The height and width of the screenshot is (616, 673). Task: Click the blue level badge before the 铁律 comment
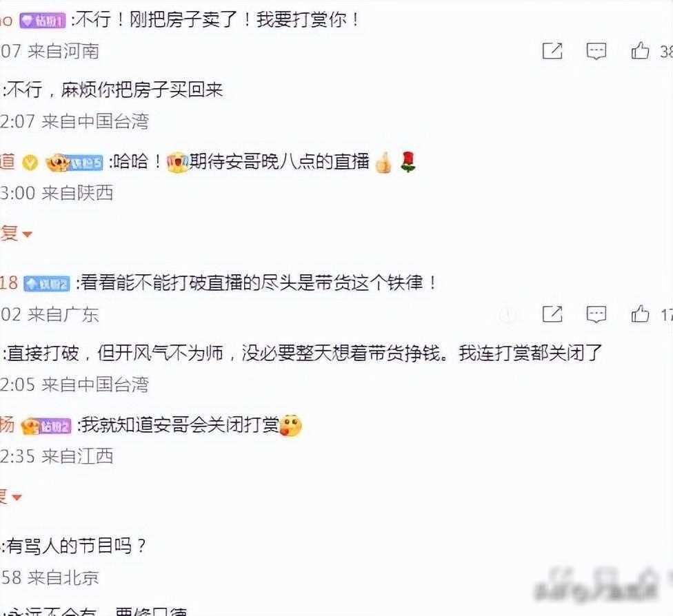tap(47, 284)
